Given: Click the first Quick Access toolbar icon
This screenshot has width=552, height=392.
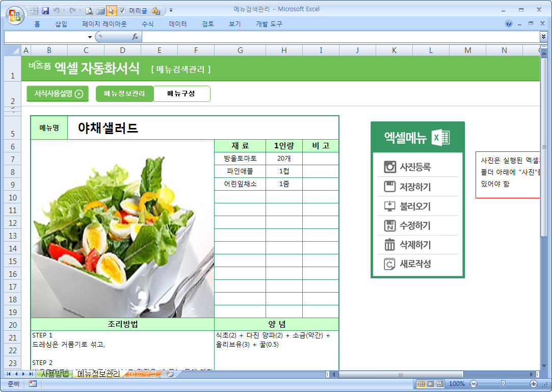Looking at the screenshot, I should pos(34,11).
